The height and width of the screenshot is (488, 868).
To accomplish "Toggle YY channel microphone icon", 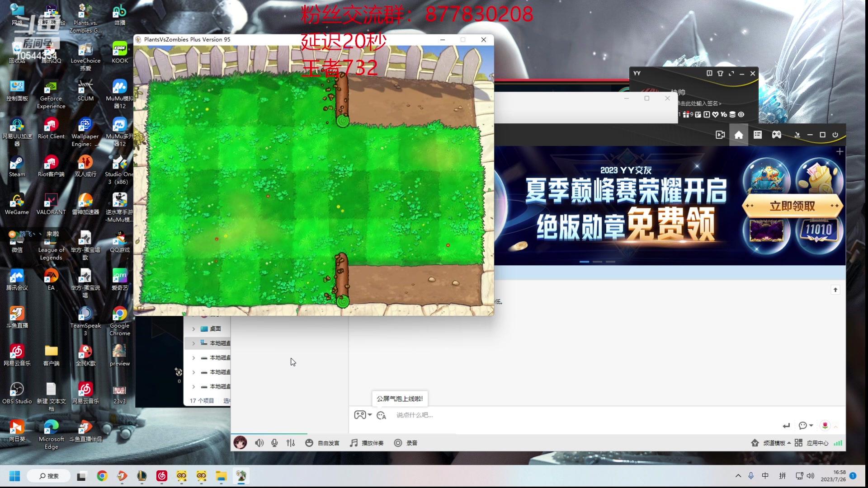I will click(x=274, y=443).
